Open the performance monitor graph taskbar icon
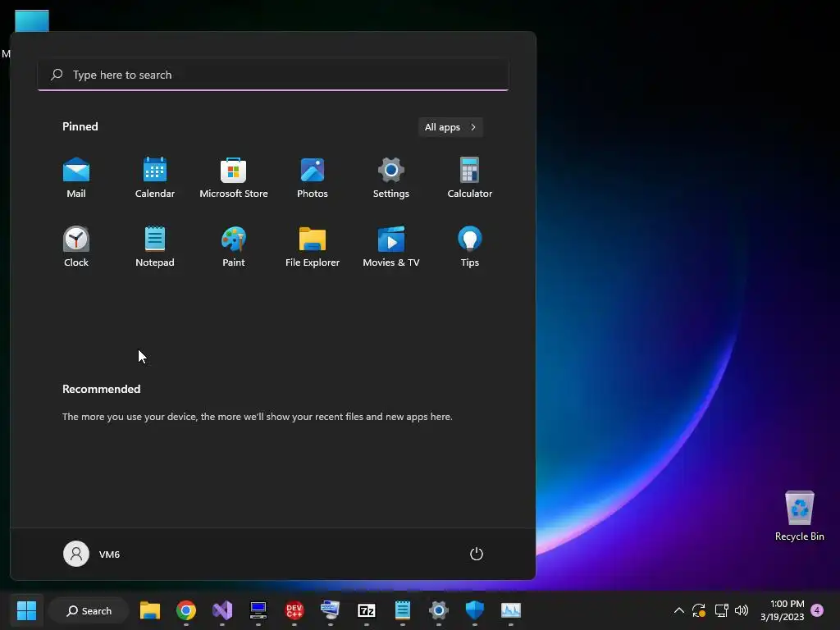840x630 pixels. click(510, 610)
